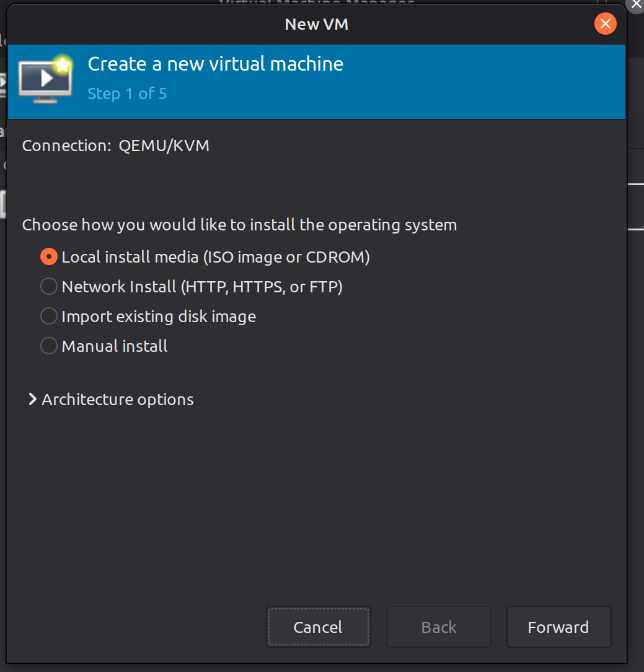The image size is (644, 672).
Task: Click the Connection QEMU/KVM label
Action: [x=116, y=146]
